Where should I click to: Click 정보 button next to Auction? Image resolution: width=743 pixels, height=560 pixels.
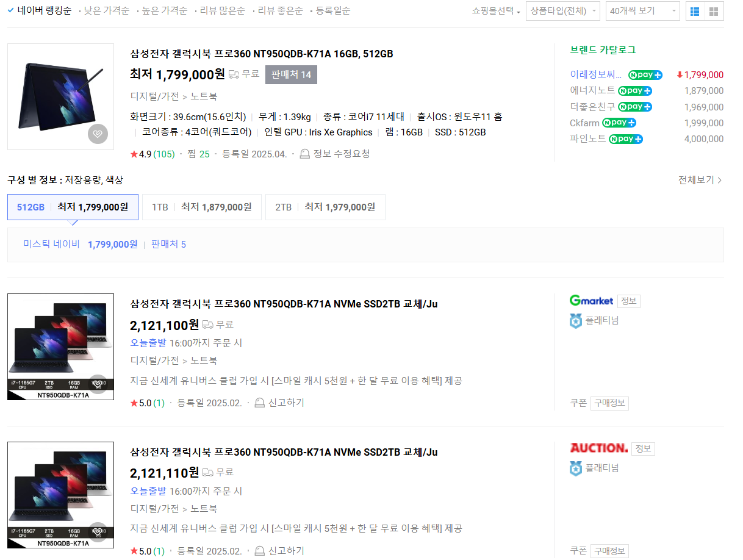click(643, 449)
